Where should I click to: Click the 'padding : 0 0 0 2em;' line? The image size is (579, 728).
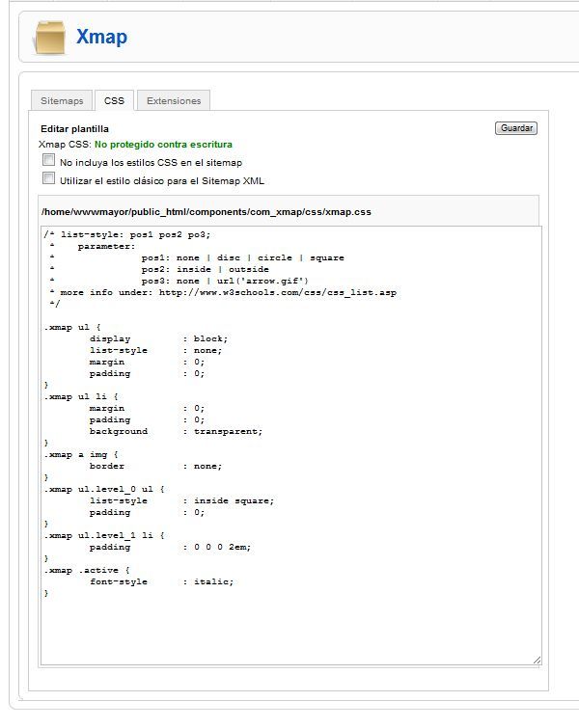click(170, 548)
